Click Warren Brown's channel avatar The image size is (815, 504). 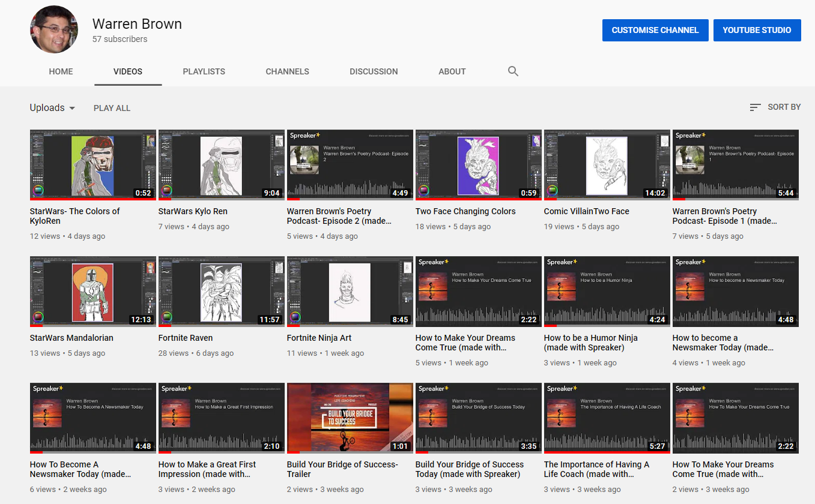coord(54,30)
